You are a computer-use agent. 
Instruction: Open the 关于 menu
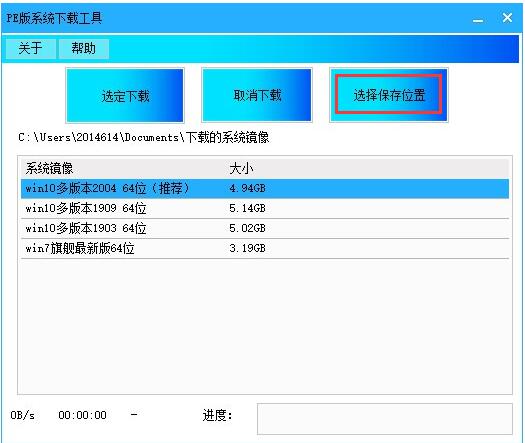[30, 49]
